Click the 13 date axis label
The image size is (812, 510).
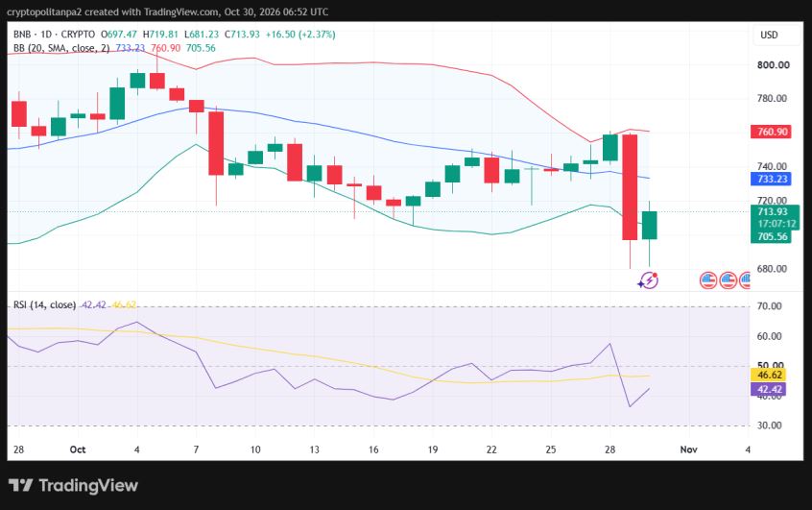[x=315, y=449]
